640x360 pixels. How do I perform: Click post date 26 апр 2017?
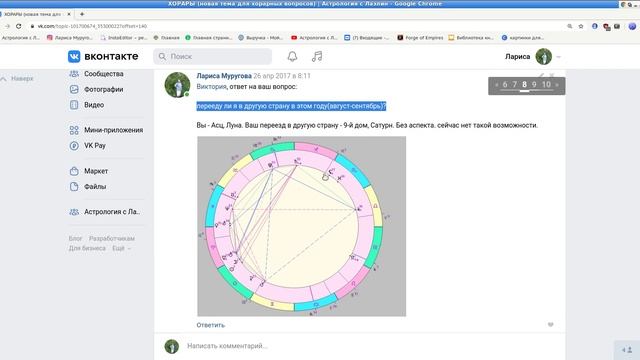(x=282, y=76)
